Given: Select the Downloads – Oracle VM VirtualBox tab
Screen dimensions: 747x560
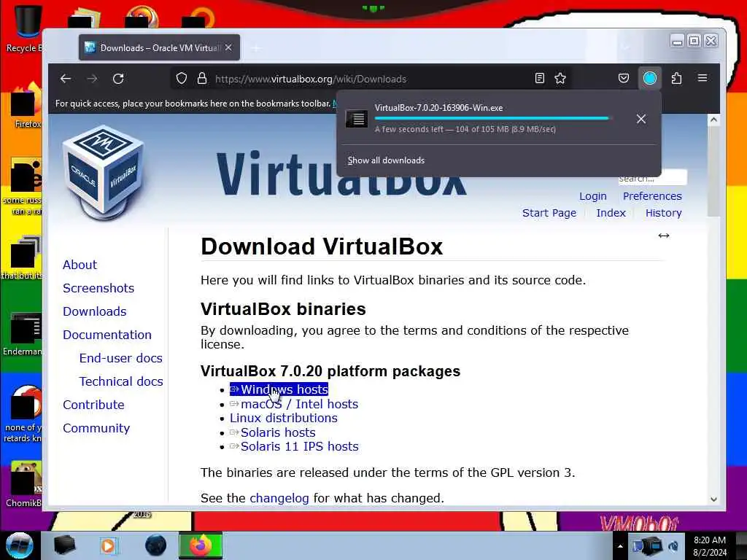Looking at the screenshot, I should pos(159,47).
